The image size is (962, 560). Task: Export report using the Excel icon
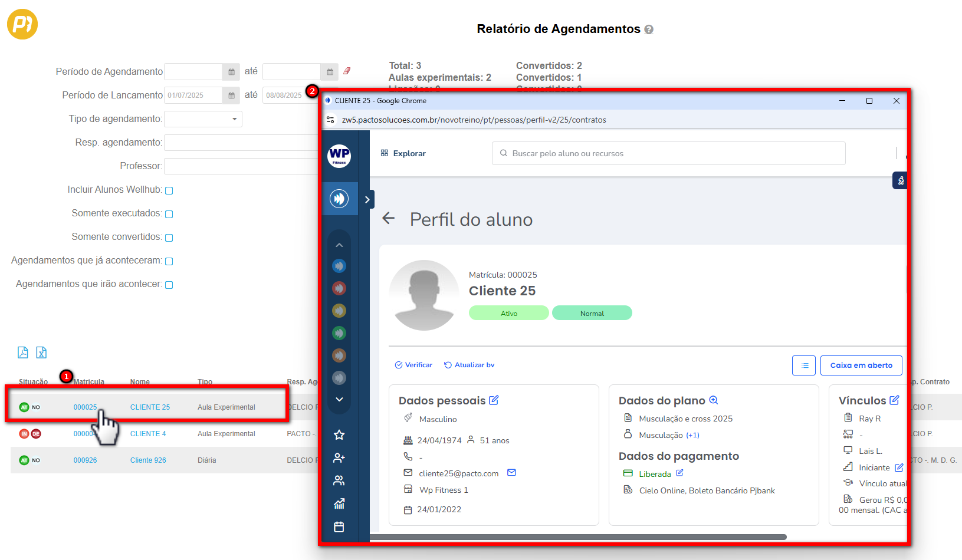[x=41, y=353]
